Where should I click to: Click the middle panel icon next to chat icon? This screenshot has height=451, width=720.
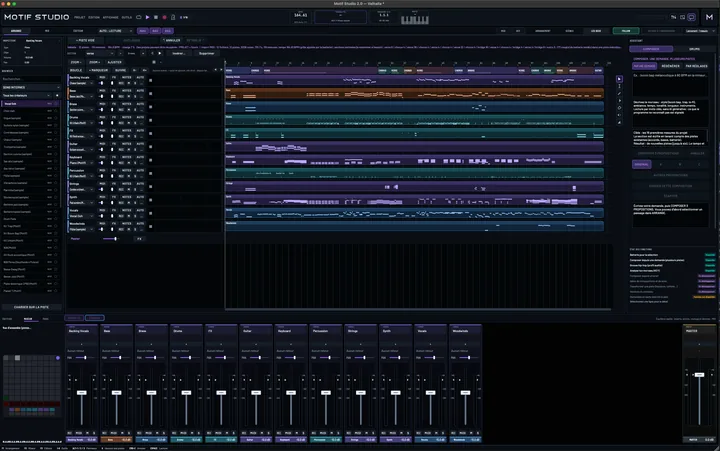click(682, 17)
